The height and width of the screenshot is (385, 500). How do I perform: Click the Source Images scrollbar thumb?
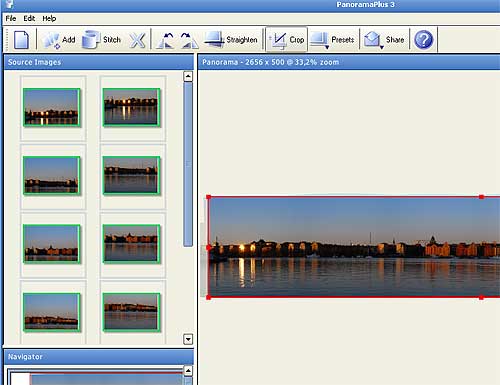click(188, 164)
